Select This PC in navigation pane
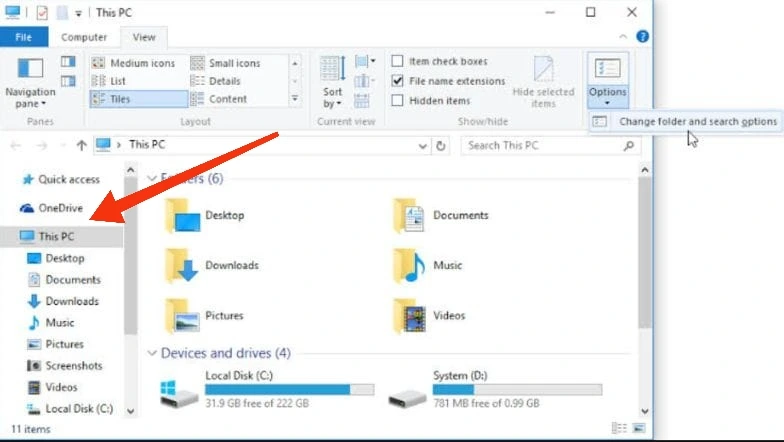Viewport: 784px width, 442px height. [61, 236]
